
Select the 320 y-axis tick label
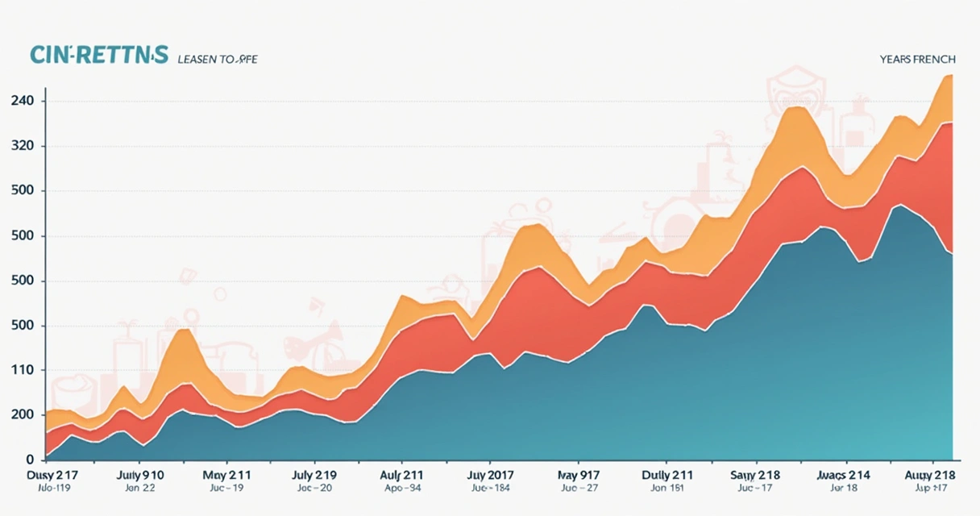coord(22,146)
